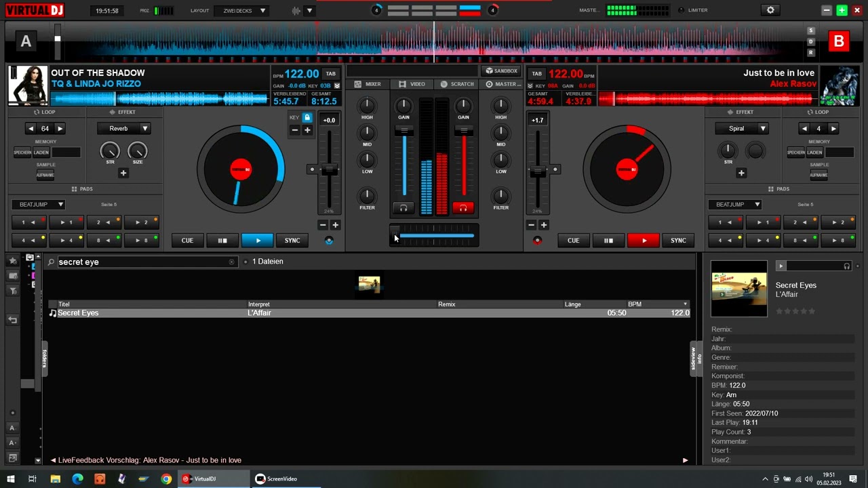Open the Windows Start menu

10,479
